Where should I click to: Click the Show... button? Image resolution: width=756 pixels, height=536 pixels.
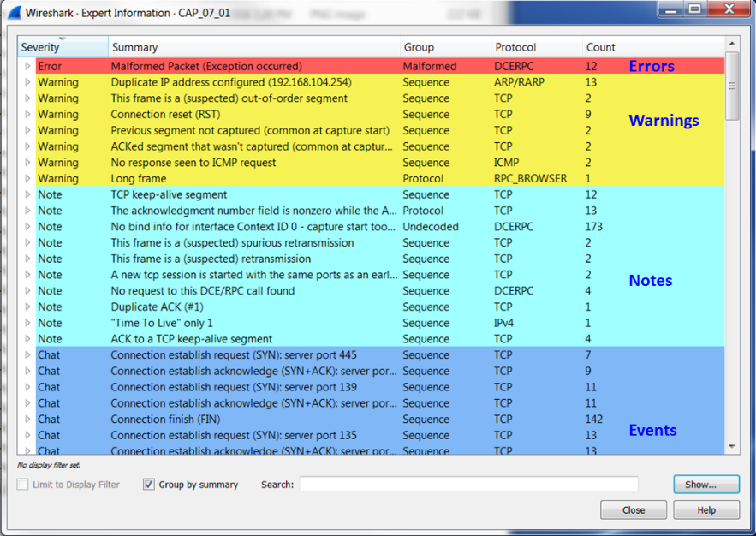(706, 485)
